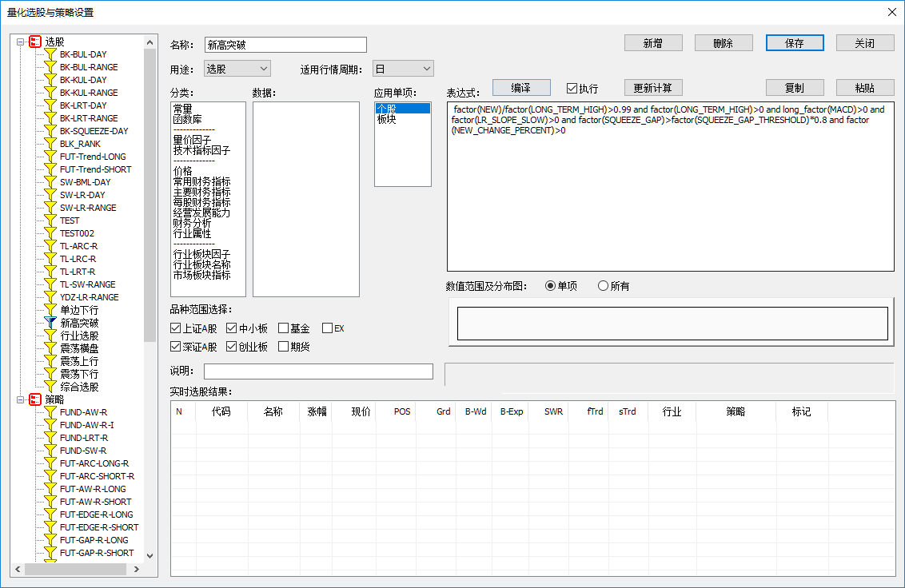
Task: Click the filter icon next to BLK_RANK
Action: point(50,144)
